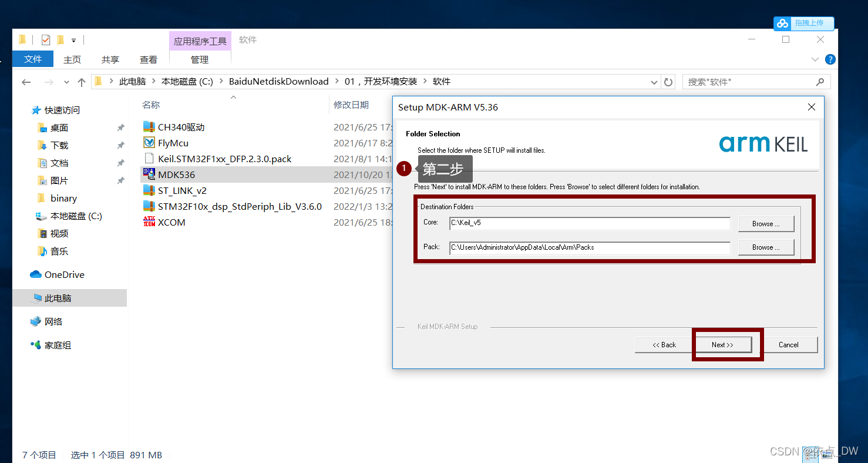Expand the chevron after 01，开发环境安装 in path

pyautogui.click(x=425, y=82)
